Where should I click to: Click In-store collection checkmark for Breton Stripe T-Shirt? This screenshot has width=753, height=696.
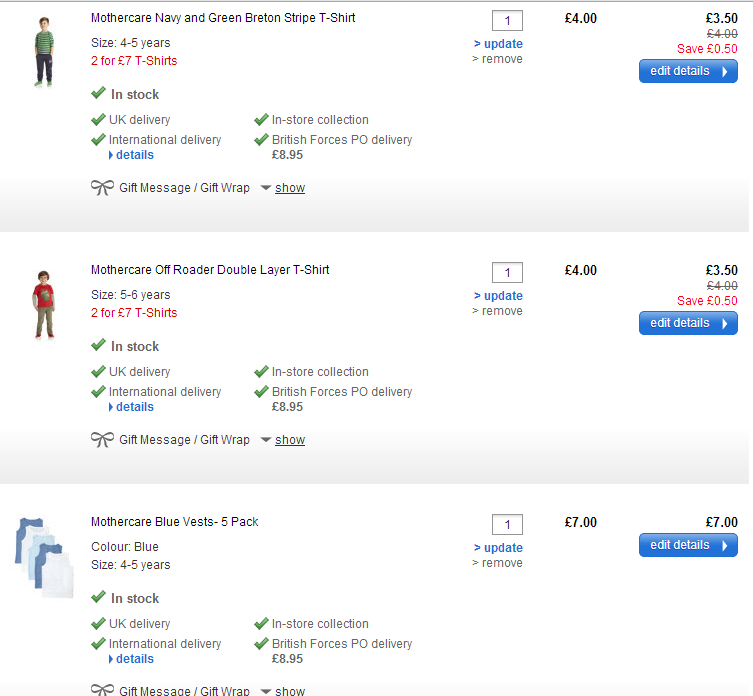pos(261,119)
